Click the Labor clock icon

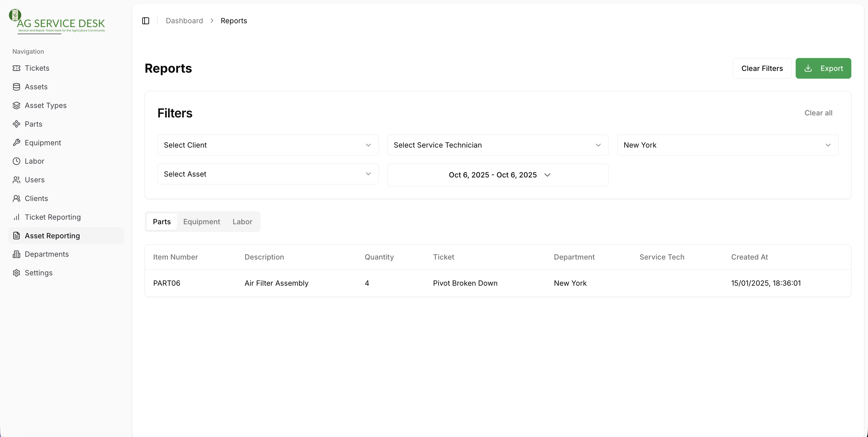tap(16, 161)
